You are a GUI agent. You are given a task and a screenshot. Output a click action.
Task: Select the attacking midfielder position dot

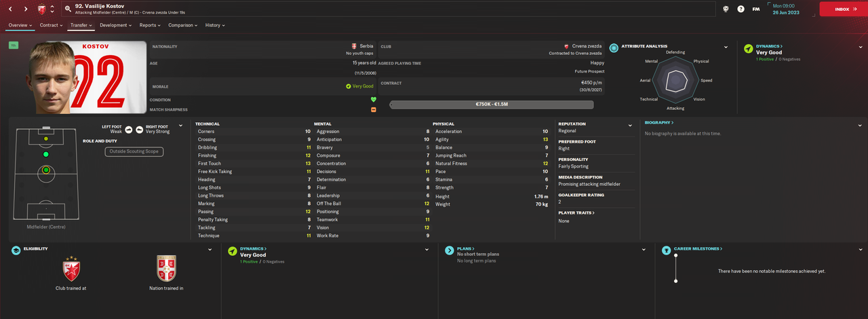point(45,155)
